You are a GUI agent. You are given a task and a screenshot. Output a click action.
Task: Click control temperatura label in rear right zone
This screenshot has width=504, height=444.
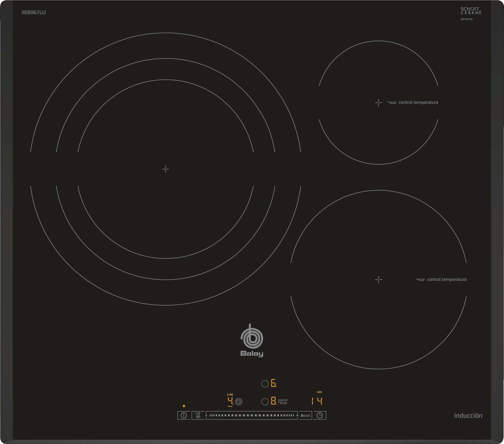coord(418,102)
